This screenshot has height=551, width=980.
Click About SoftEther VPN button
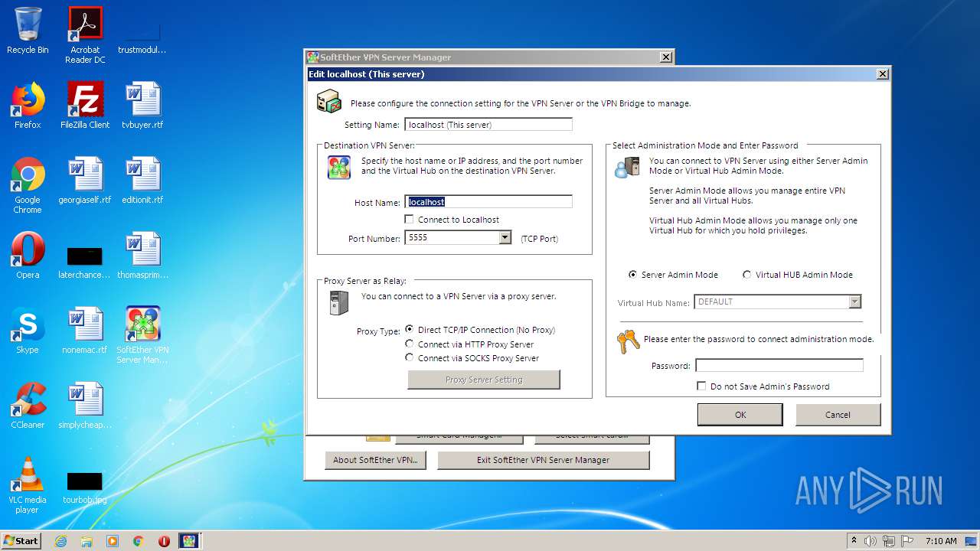(x=376, y=460)
